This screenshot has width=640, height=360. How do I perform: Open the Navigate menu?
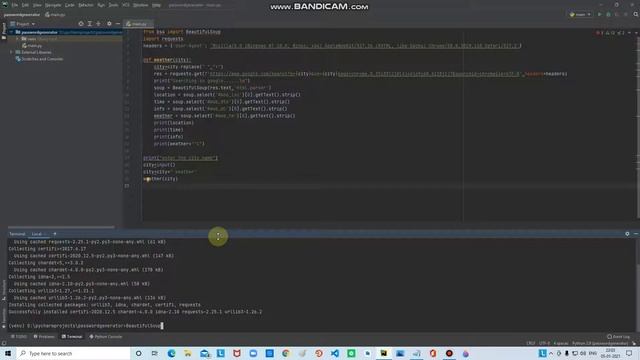53,5
